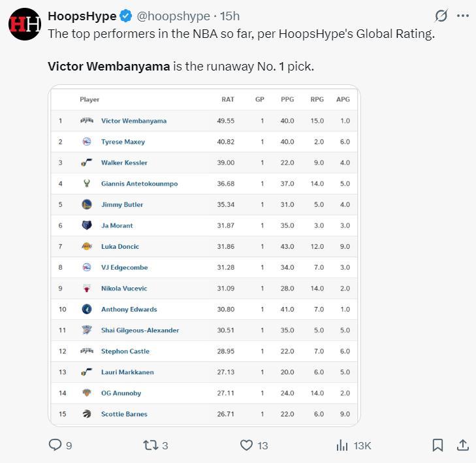Image resolution: width=476 pixels, height=463 pixels.
Task: Click the Victor Wembanyama player name
Action: [134, 121]
